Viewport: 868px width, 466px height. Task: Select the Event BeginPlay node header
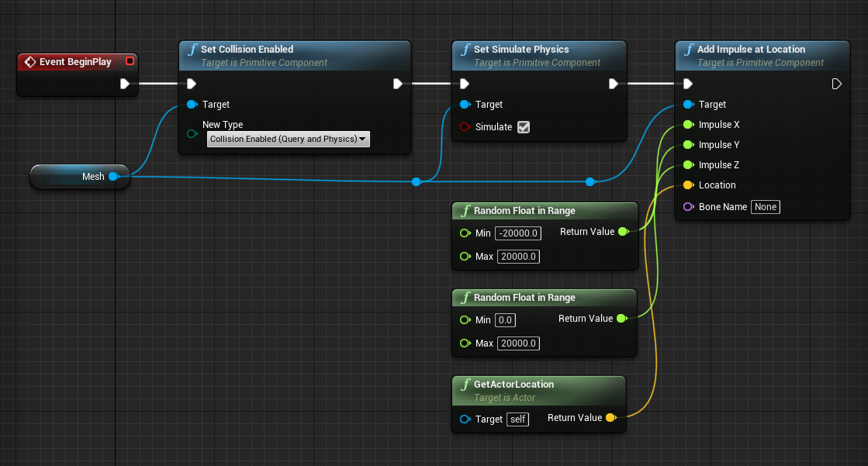pos(70,61)
